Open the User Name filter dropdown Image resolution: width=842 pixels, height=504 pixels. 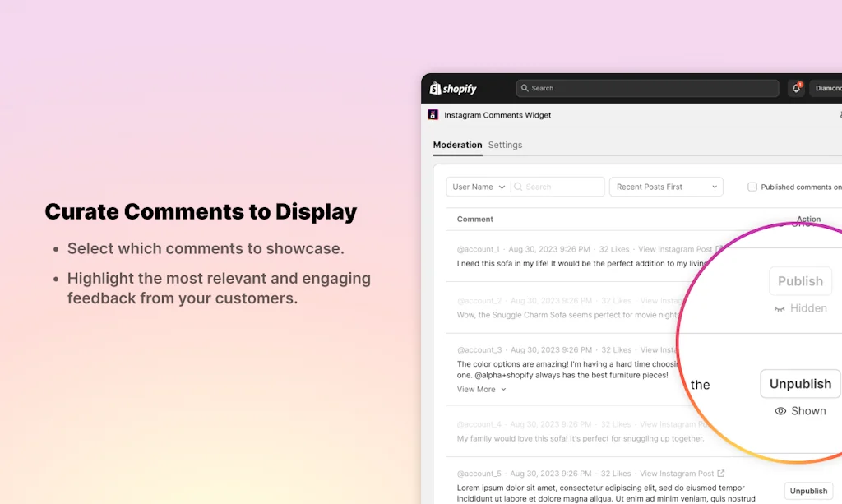coord(478,187)
